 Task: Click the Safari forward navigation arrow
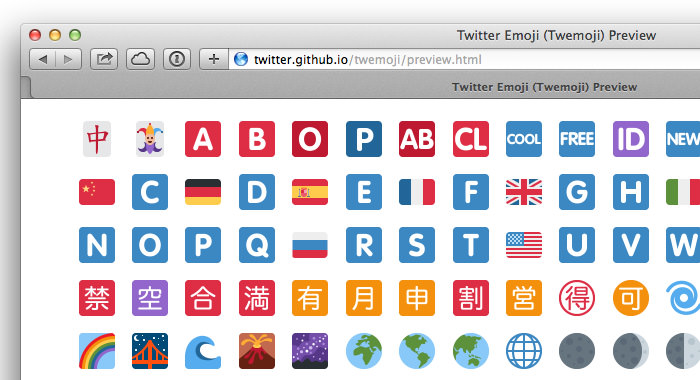click(x=68, y=59)
